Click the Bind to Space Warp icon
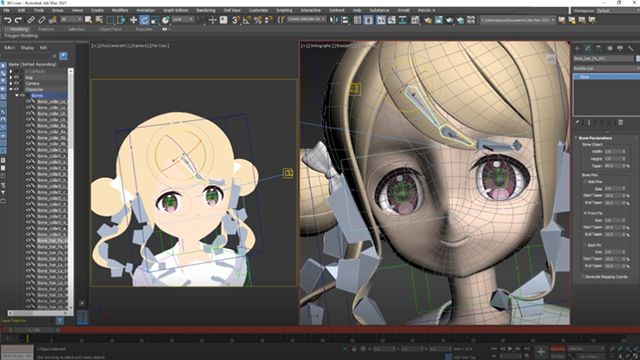The image size is (640, 360). coord(53,20)
